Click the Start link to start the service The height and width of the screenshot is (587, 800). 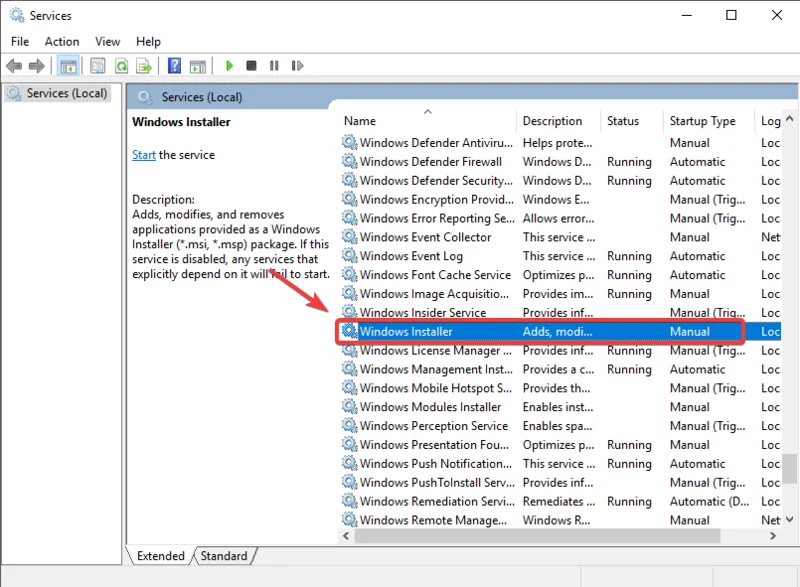click(144, 155)
